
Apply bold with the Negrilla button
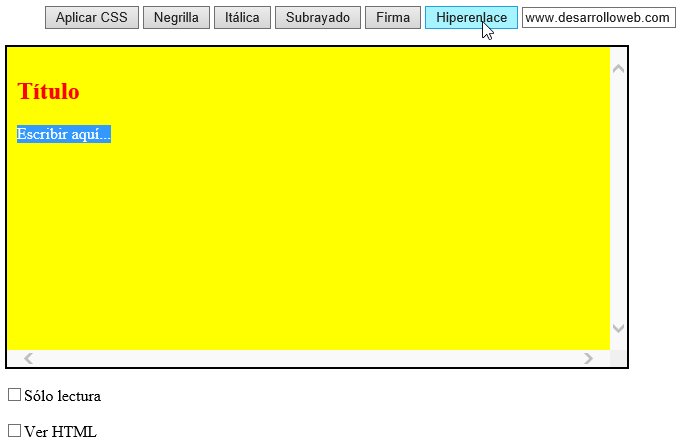point(176,18)
